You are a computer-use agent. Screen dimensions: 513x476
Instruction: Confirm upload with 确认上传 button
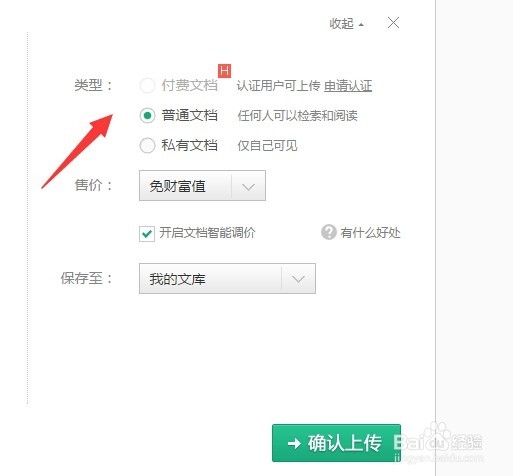click(336, 443)
